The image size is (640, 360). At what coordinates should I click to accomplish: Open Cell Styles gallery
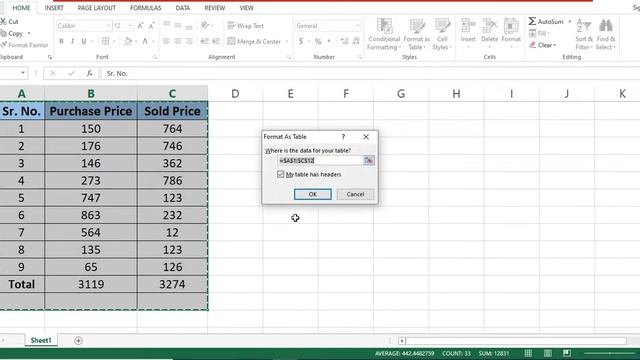[x=442, y=34]
